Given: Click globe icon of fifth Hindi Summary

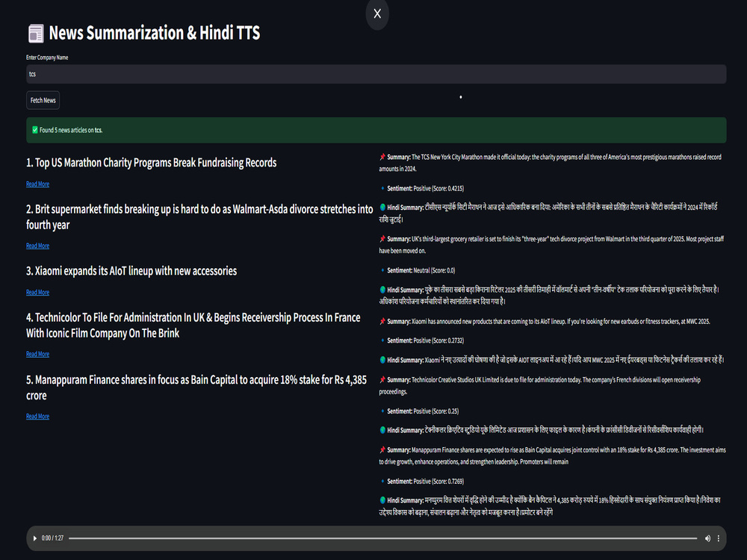Looking at the screenshot, I should 382,500.
